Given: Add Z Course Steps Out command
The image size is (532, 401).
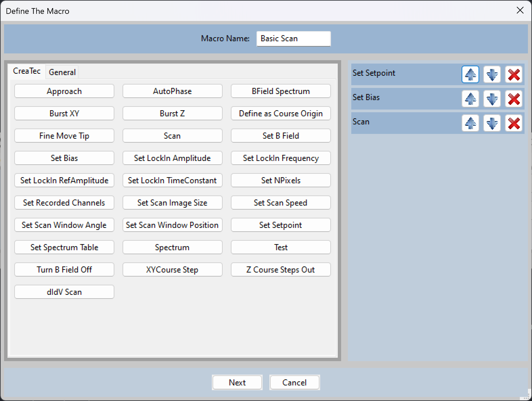Looking at the screenshot, I should pos(281,270).
